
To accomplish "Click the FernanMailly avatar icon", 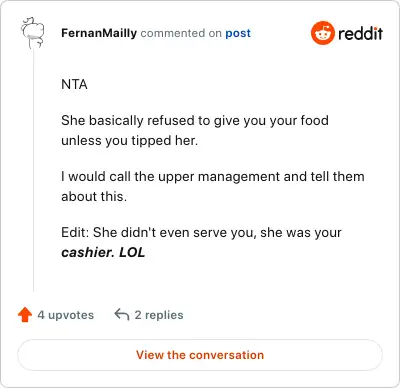I will (x=33, y=33).
